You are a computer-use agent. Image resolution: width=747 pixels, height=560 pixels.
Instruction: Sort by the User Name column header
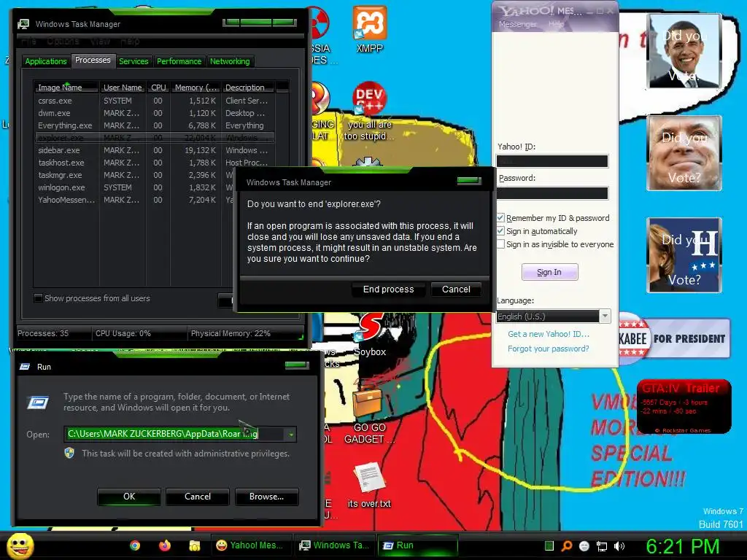point(123,87)
